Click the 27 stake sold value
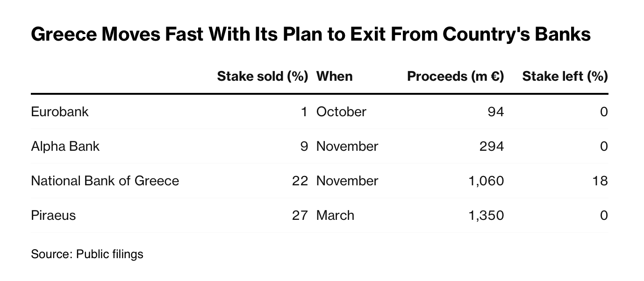 300,216
